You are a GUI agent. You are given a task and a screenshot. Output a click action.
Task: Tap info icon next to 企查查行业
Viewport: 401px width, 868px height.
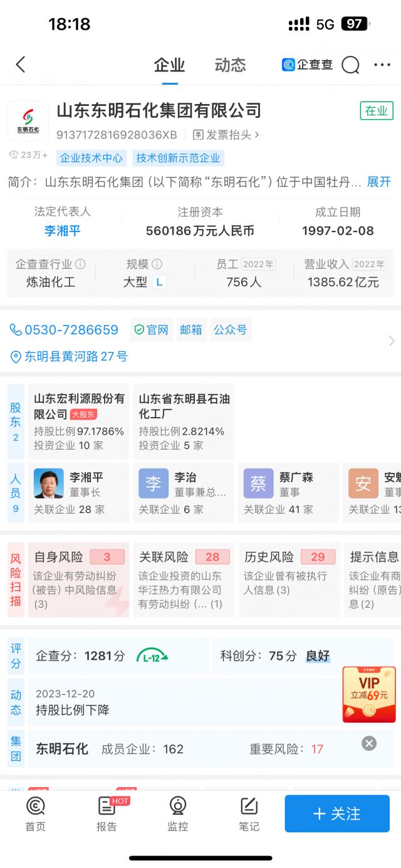click(80, 264)
